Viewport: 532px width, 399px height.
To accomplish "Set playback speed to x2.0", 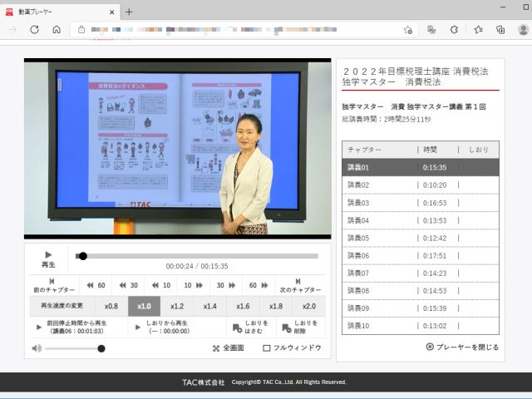I will pos(308,306).
